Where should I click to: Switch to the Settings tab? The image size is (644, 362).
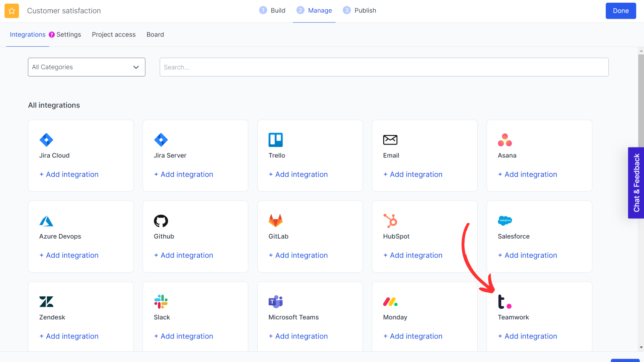pyautogui.click(x=68, y=35)
